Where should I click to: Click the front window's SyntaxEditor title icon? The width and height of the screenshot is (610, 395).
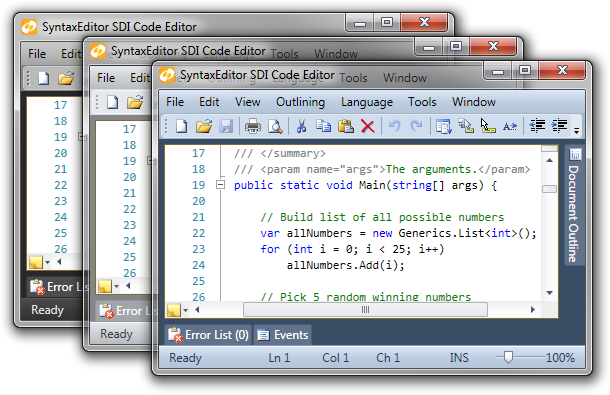tap(167, 75)
